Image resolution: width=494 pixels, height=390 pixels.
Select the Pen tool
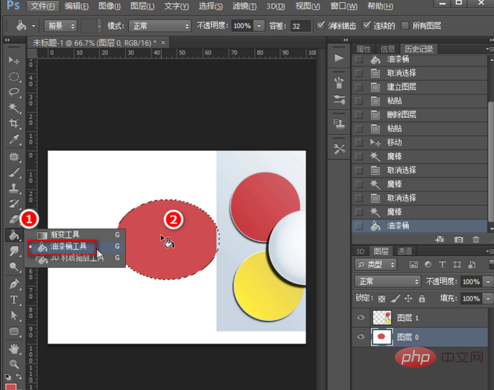click(x=14, y=284)
